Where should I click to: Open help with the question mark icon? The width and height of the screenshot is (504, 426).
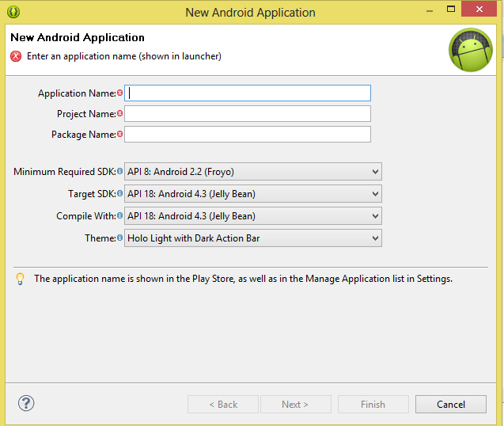coord(26,403)
